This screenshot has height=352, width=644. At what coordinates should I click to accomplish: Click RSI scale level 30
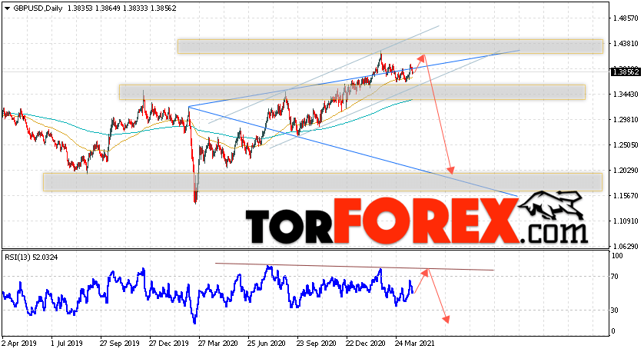click(x=615, y=310)
